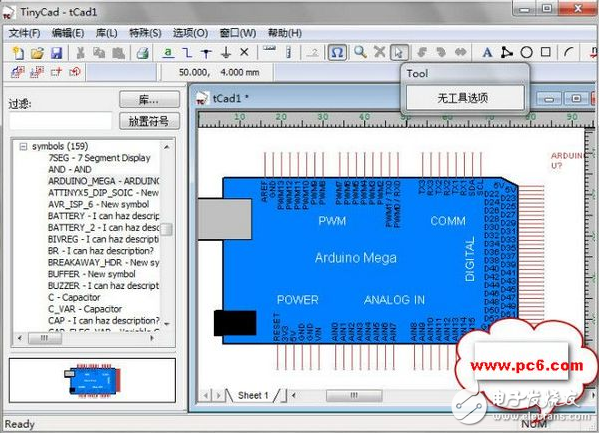This screenshot has height=433, width=599.
Task: Select the text label 'a' tool
Action: click(x=168, y=52)
